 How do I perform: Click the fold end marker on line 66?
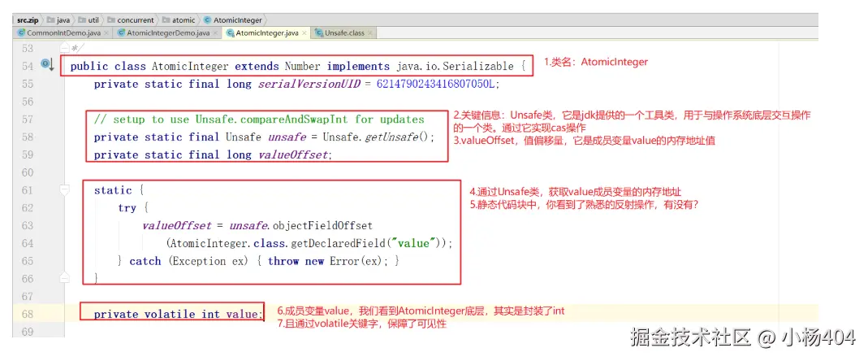[65, 277]
